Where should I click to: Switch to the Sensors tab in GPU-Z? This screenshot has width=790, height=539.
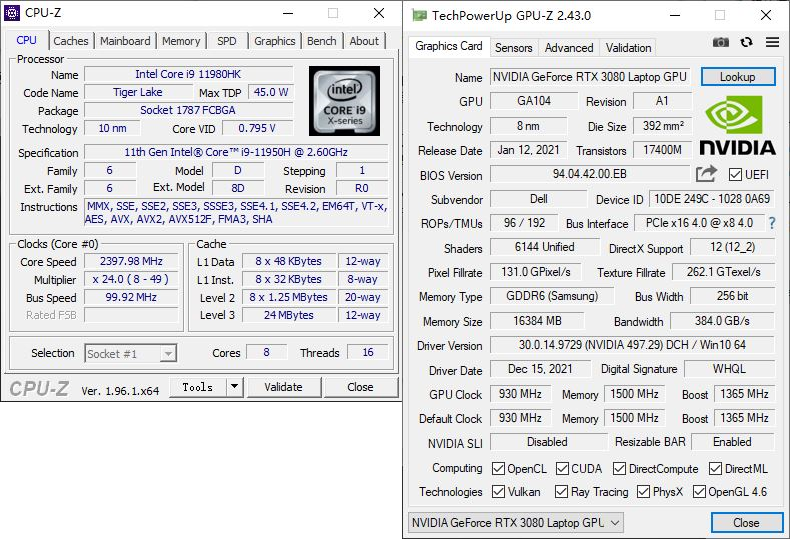coord(513,48)
